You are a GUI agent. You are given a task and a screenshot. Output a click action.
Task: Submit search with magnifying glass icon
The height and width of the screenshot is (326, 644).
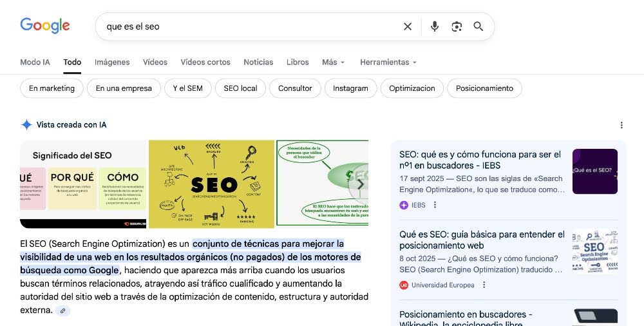(478, 26)
